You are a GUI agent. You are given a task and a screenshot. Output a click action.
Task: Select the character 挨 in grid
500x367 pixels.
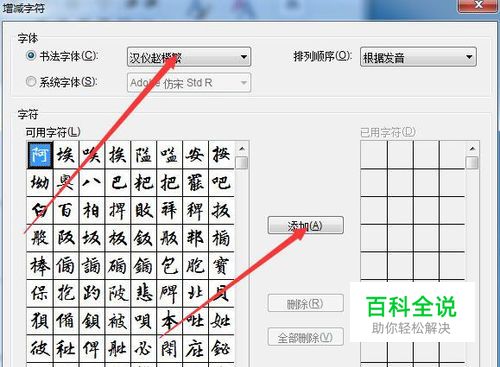tap(118, 155)
